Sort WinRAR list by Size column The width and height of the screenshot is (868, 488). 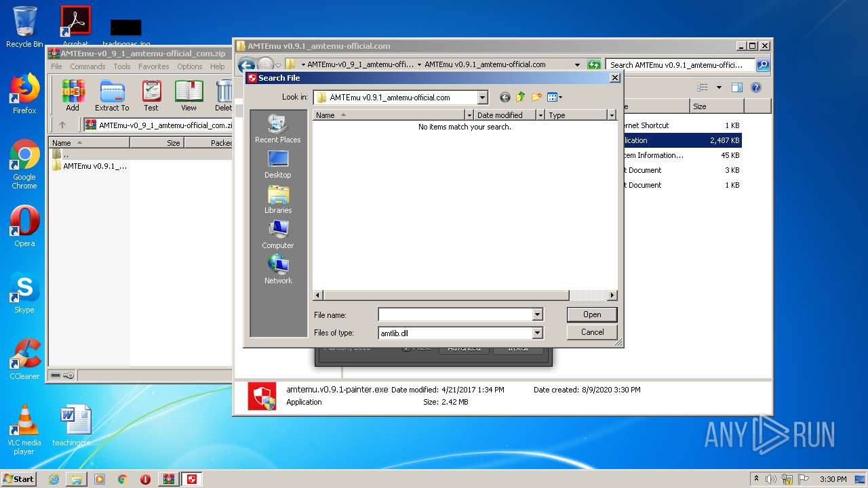(x=157, y=143)
